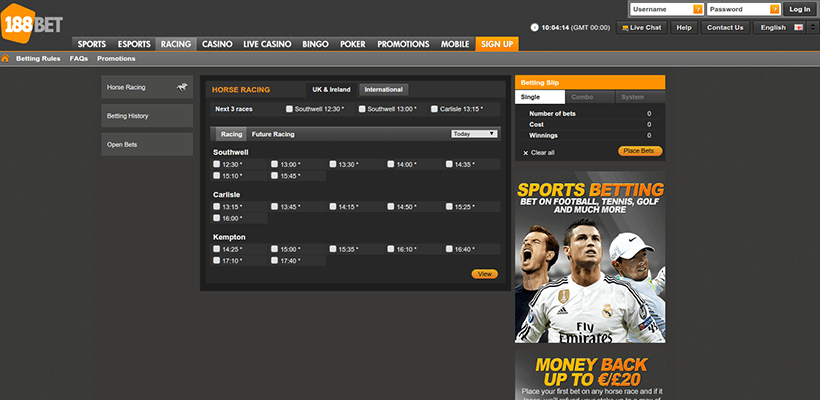Open the BINGO menu item
820x400 pixels.
click(315, 44)
